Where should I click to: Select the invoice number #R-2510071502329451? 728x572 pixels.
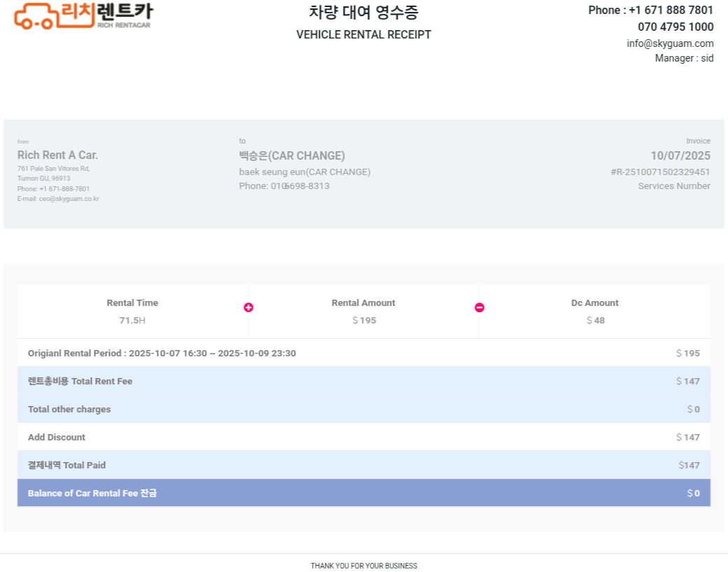click(660, 172)
